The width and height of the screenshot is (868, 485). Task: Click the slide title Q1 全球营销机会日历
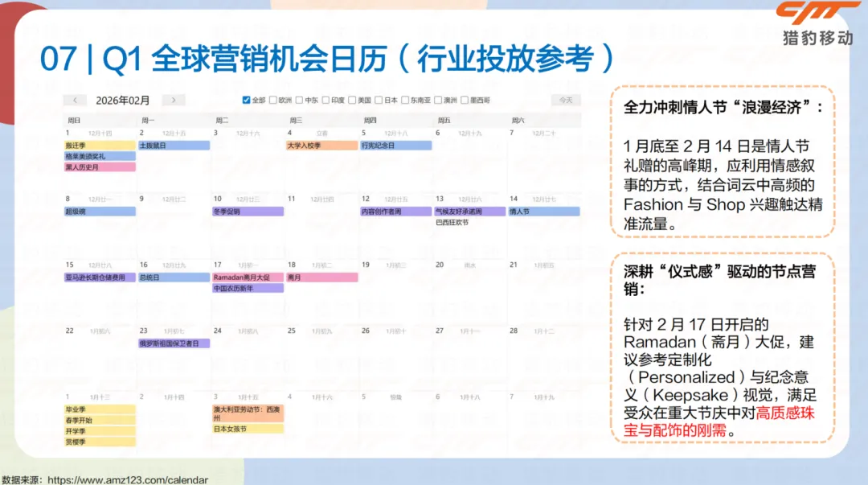tap(326, 59)
